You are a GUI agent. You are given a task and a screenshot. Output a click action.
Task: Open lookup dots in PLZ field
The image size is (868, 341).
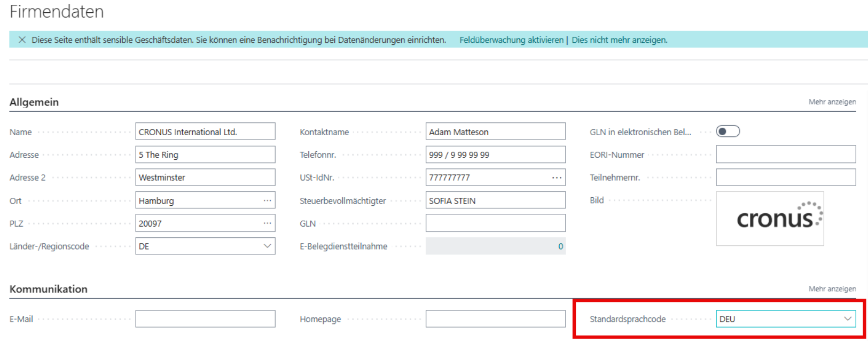coord(267,223)
